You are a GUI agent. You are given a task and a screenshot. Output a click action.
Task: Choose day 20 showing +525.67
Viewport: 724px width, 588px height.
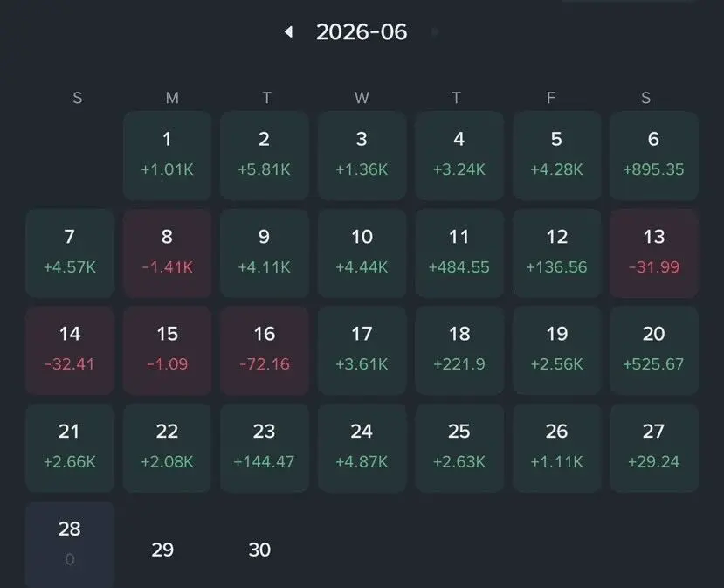click(x=654, y=350)
